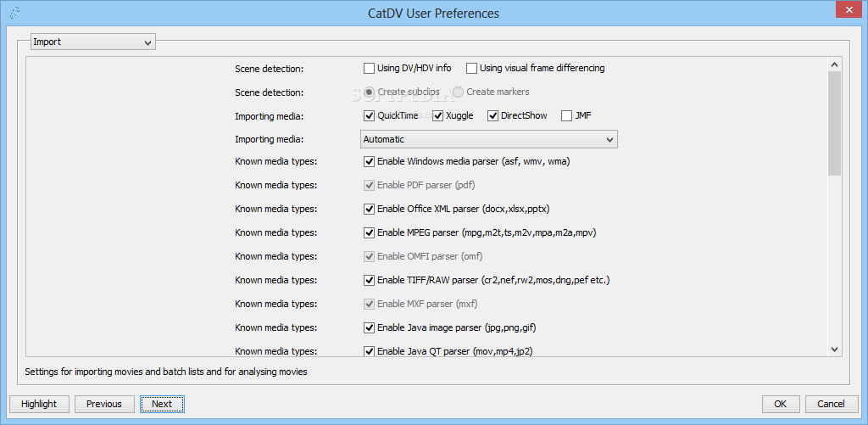Viewport: 868px width, 425px height.
Task: Uncheck the DirectShow checkbox
Action: 492,115
